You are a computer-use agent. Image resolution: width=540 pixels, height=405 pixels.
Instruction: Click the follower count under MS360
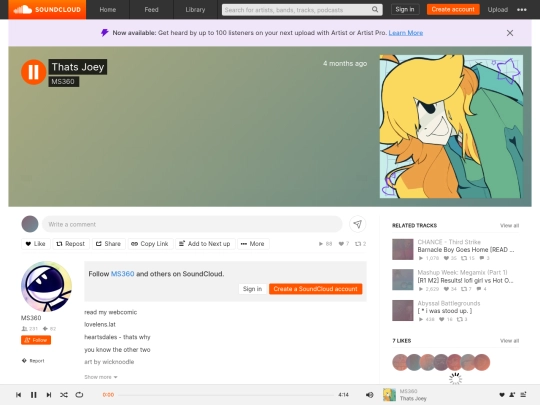[x=30, y=329]
